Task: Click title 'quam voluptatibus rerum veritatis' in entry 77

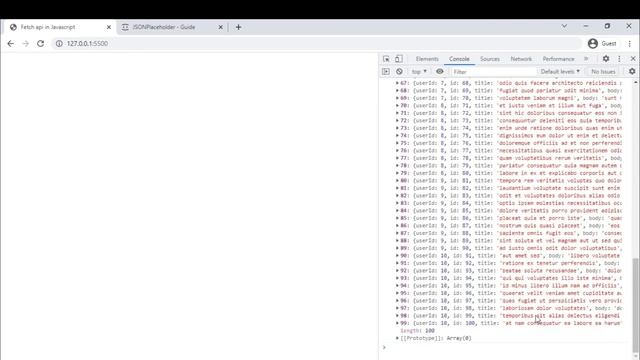Action: coord(551,158)
